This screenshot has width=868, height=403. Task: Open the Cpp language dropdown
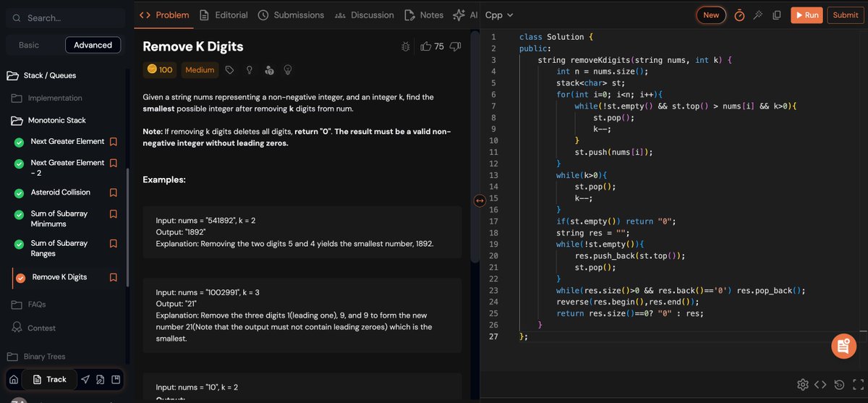499,15
